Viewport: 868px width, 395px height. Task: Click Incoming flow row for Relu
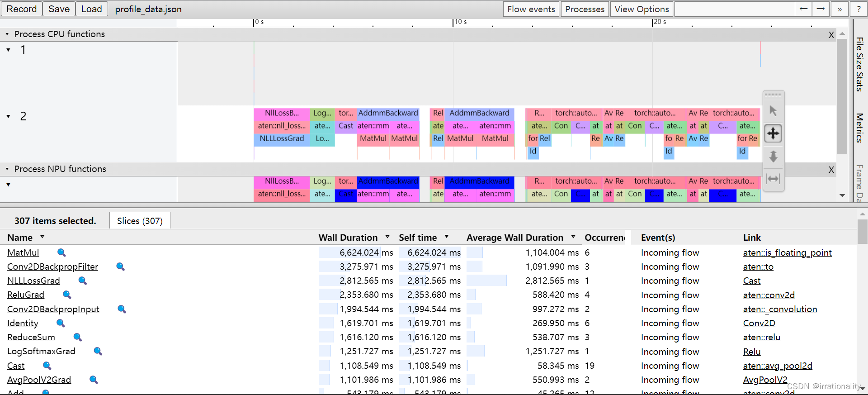coord(670,352)
